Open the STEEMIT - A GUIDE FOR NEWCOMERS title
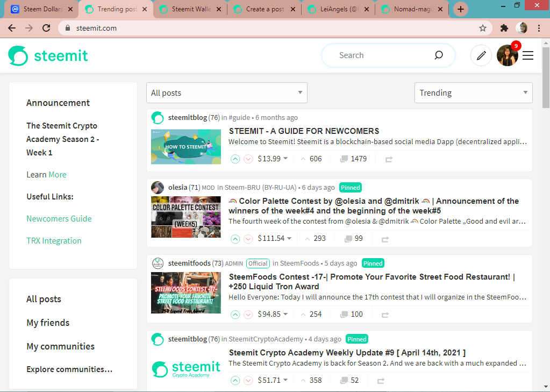Screen dimensions: 550x392 pyautogui.click(x=304, y=131)
